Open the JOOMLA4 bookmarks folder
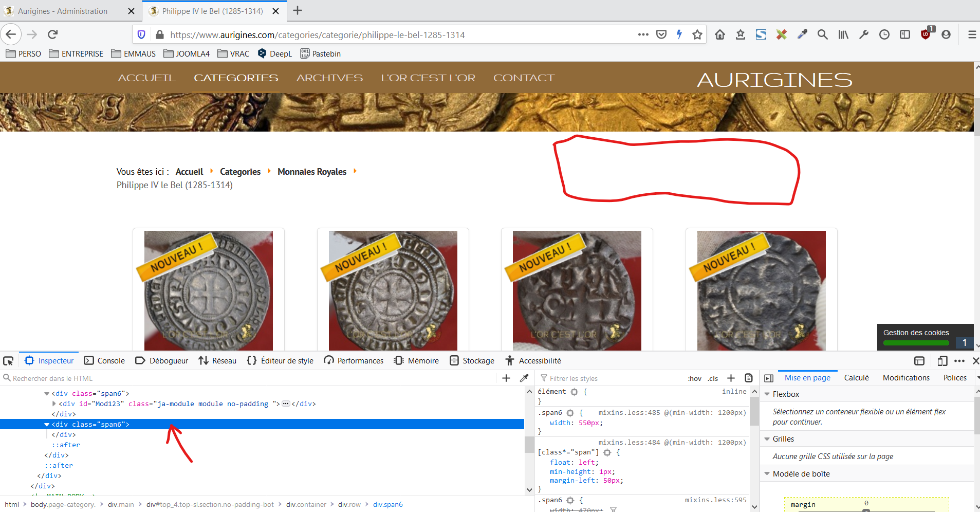980x512 pixels. pos(187,53)
